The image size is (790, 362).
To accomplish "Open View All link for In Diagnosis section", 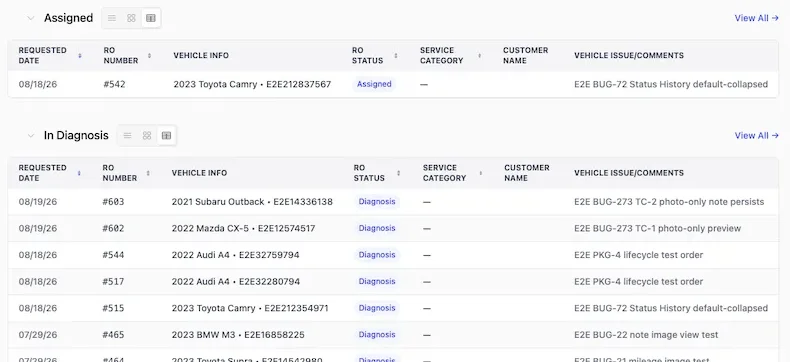I will (x=756, y=135).
